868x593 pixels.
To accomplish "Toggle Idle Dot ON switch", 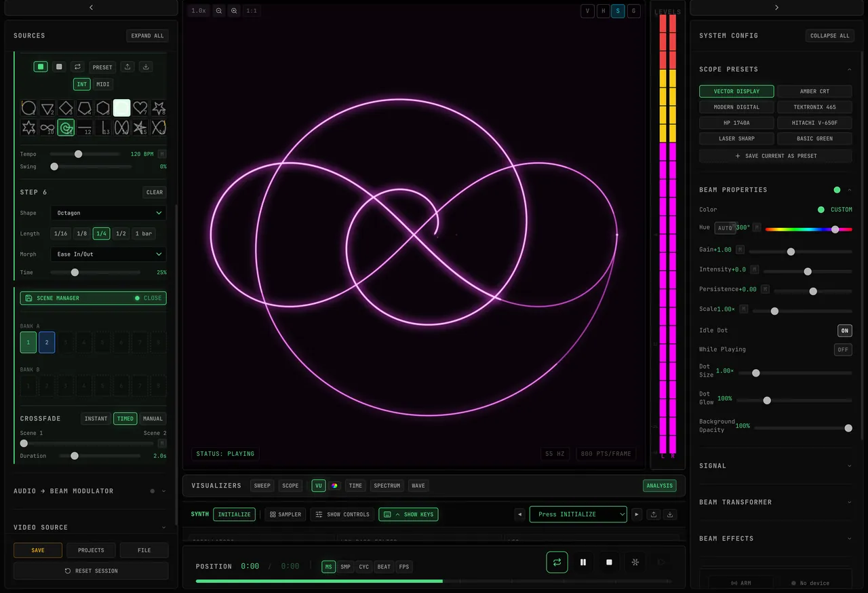I will coord(844,330).
